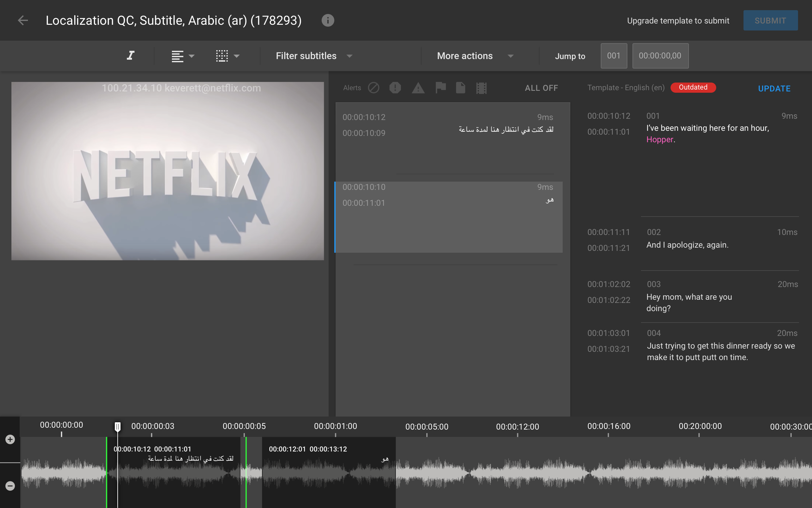Toggle the document note alert filter
812x508 pixels.
[460, 88]
